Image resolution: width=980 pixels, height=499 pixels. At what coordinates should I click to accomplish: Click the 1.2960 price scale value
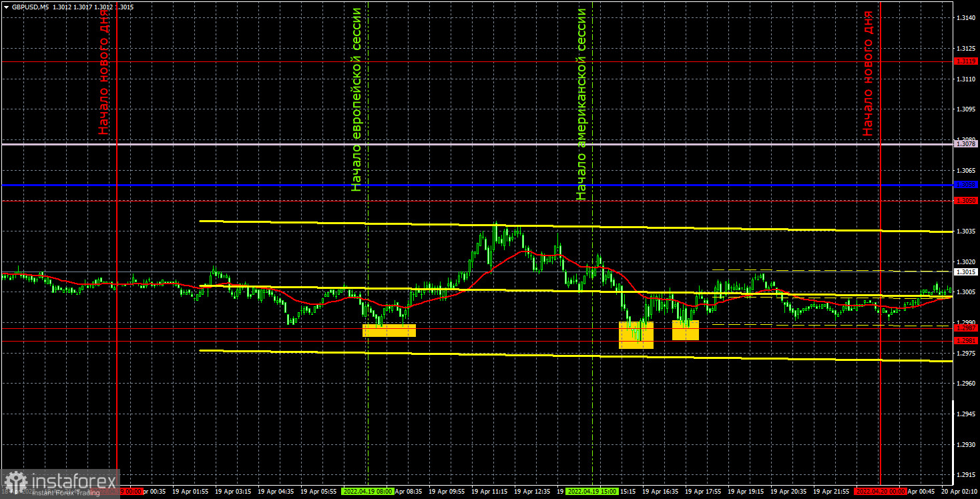[x=965, y=383]
